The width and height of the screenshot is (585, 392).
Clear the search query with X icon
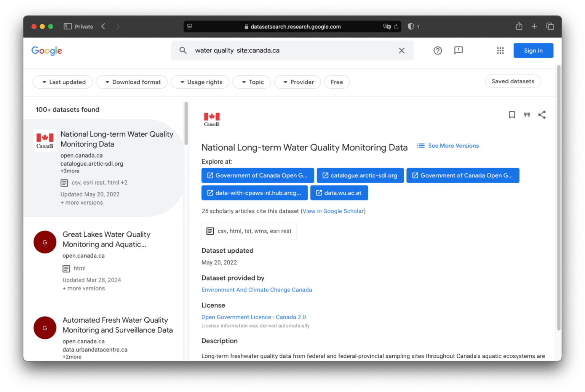[401, 51]
